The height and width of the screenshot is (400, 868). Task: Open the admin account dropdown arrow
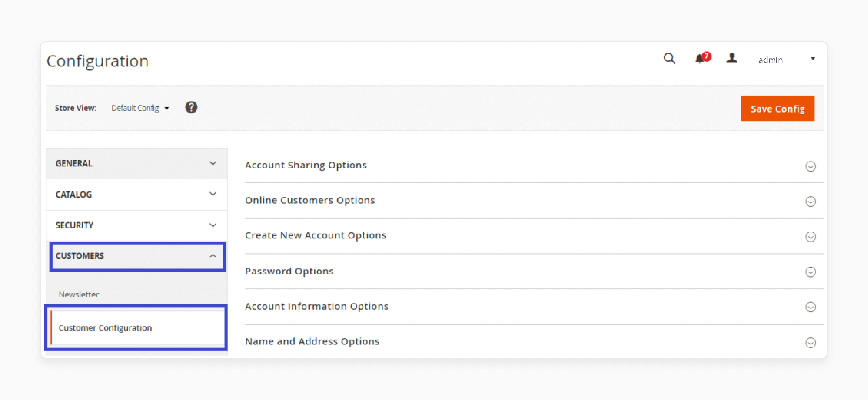[813, 59]
